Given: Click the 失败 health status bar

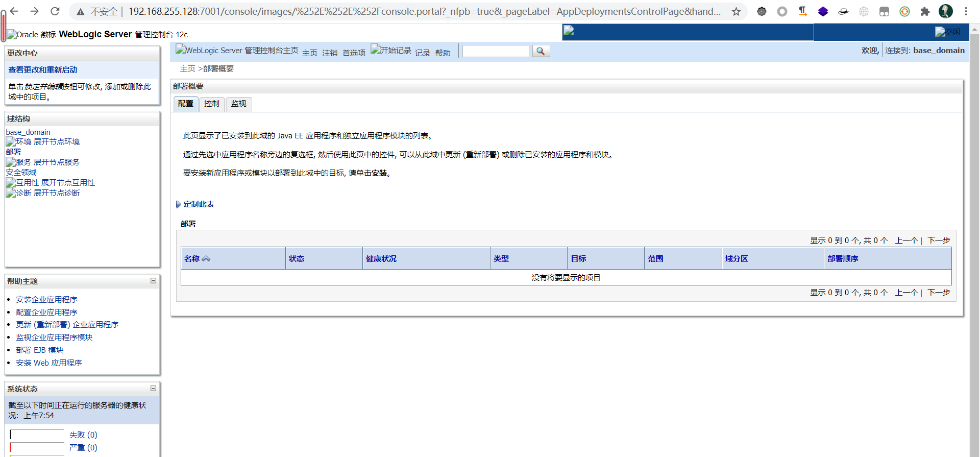Looking at the screenshot, I should point(37,435).
